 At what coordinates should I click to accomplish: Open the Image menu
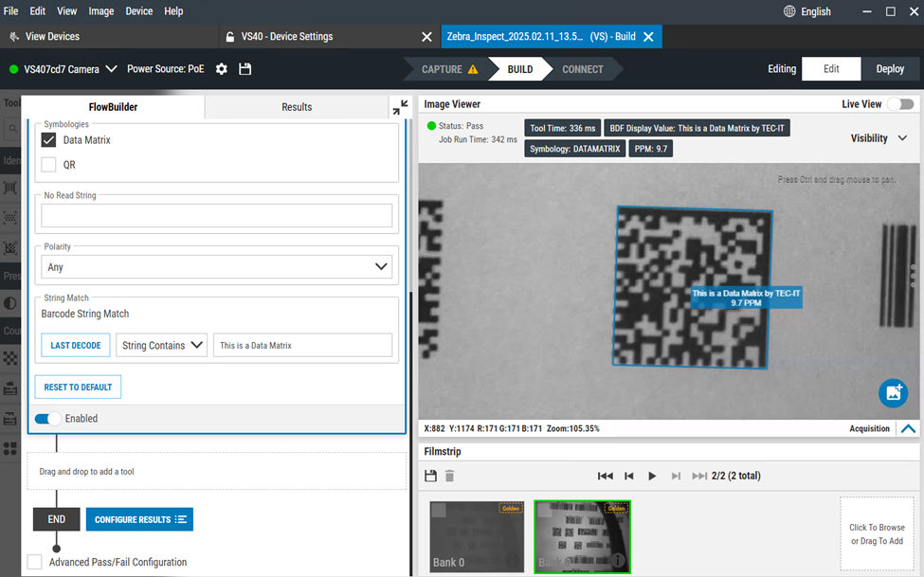tap(101, 11)
